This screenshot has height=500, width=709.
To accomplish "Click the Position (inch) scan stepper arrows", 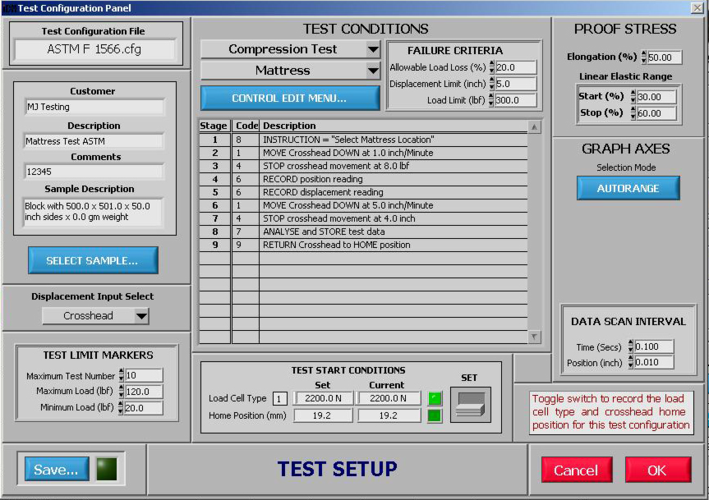I will click(x=630, y=363).
